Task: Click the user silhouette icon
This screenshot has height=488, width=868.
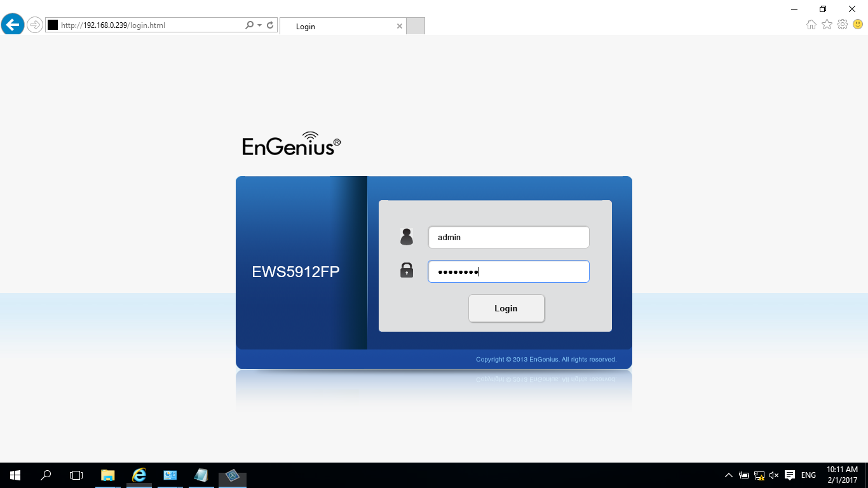Action: pyautogui.click(x=407, y=237)
